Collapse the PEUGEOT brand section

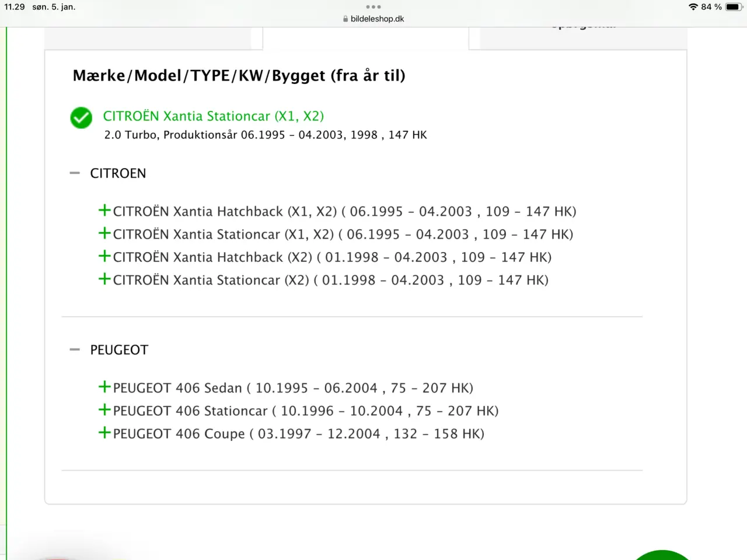click(x=75, y=349)
